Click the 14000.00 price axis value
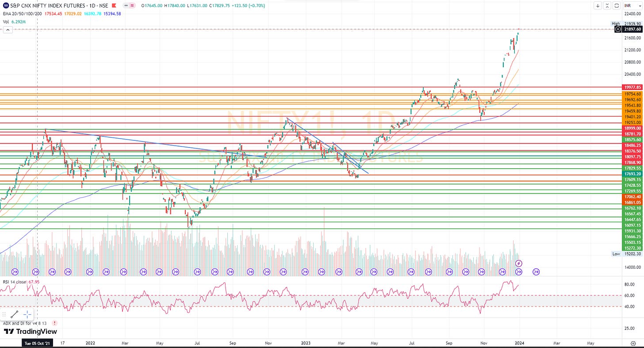The image size is (644, 348). point(632,267)
